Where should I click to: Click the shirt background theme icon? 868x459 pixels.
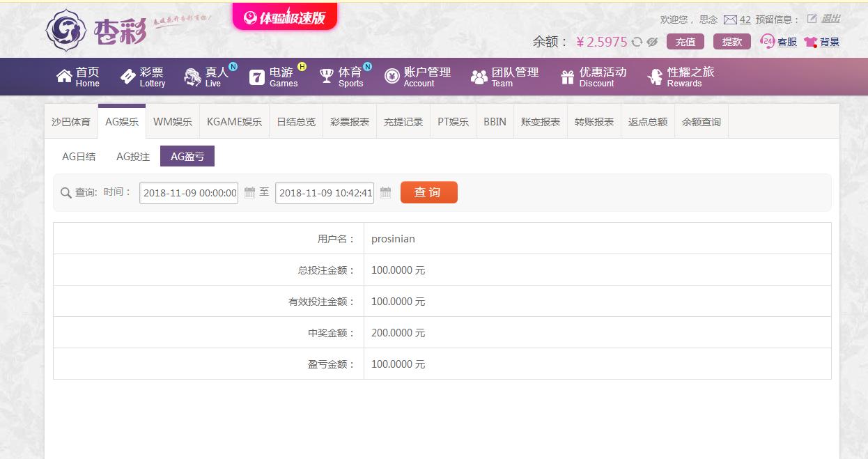pyautogui.click(x=810, y=42)
